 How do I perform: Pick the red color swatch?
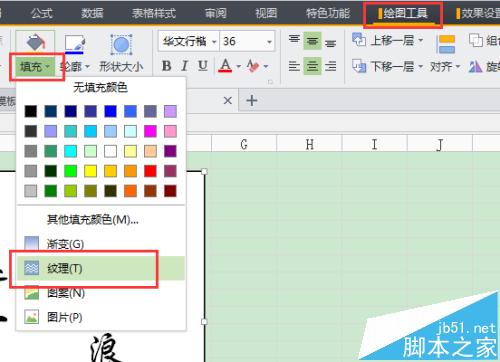[150, 171]
